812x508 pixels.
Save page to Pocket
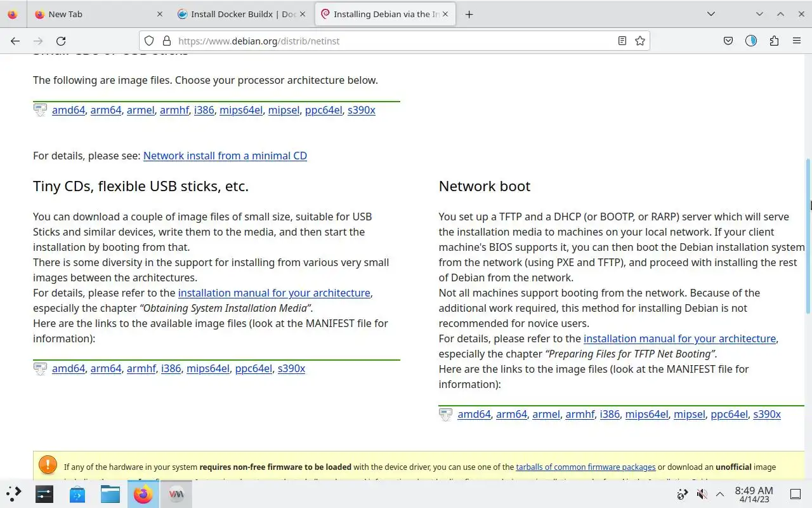[728, 41]
